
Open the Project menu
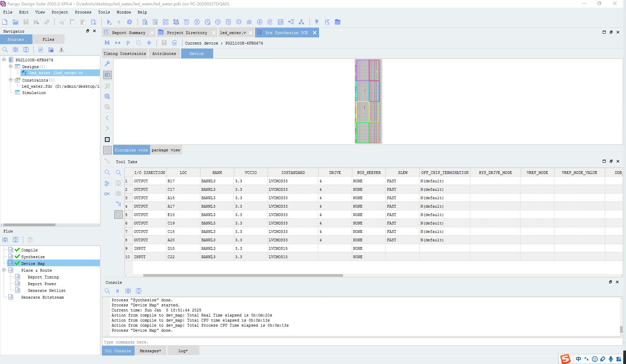[x=60, y=12]
